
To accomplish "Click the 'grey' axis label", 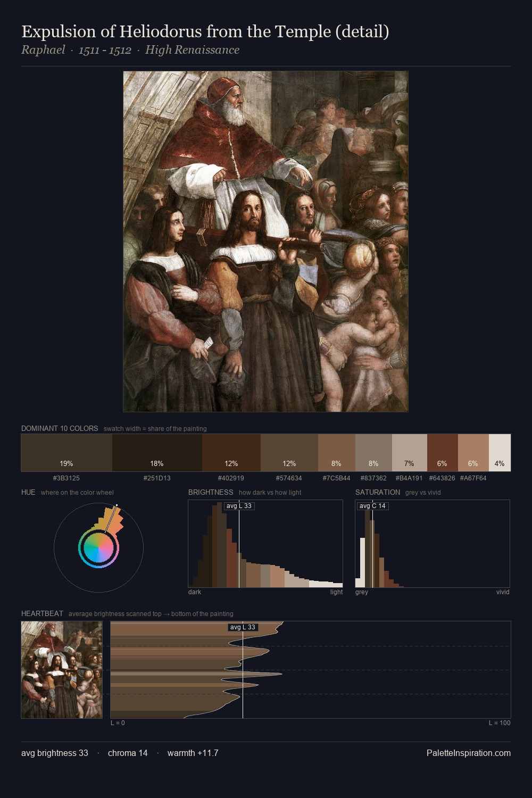I will pyautogui.click(x=362, y=592).
